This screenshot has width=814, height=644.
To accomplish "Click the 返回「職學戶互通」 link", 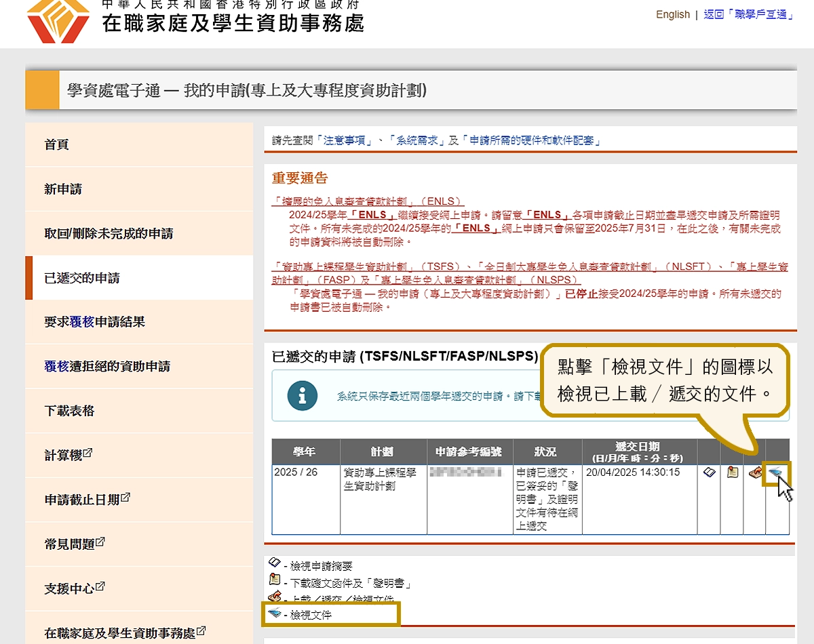I will pyautogui.click(x=749, y=15).
